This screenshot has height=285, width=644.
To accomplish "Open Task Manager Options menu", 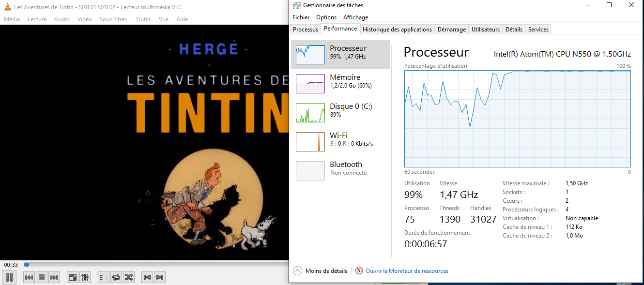I will [x=326, y=17].
